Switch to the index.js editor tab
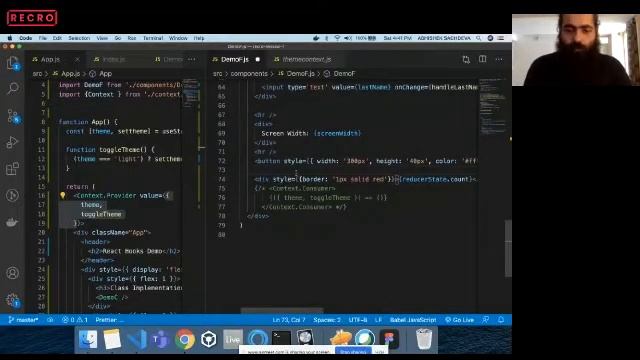 (x=114, y=60)
